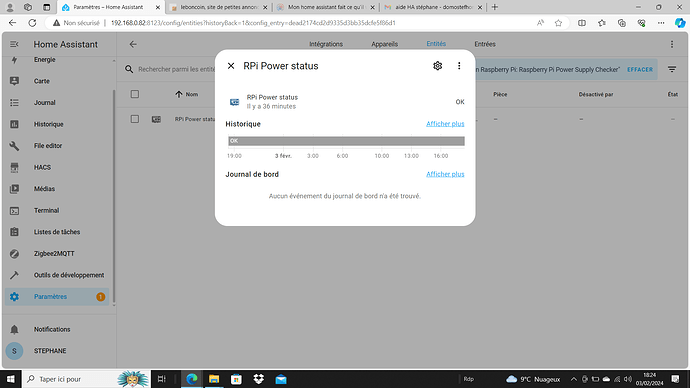
Task: Close the RPi Power status dialog
Action: (x=231, y=66)
